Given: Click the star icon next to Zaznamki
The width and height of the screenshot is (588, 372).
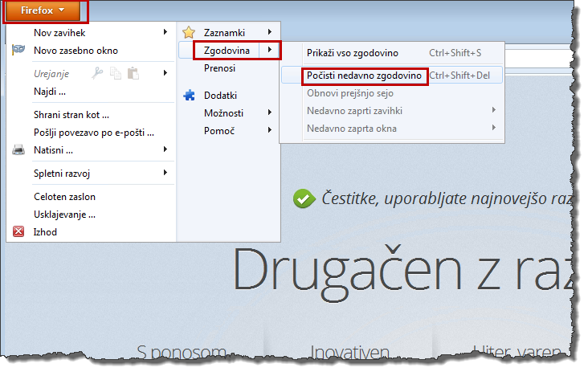Looking at the screenshot, I should (x=189, y=32).
